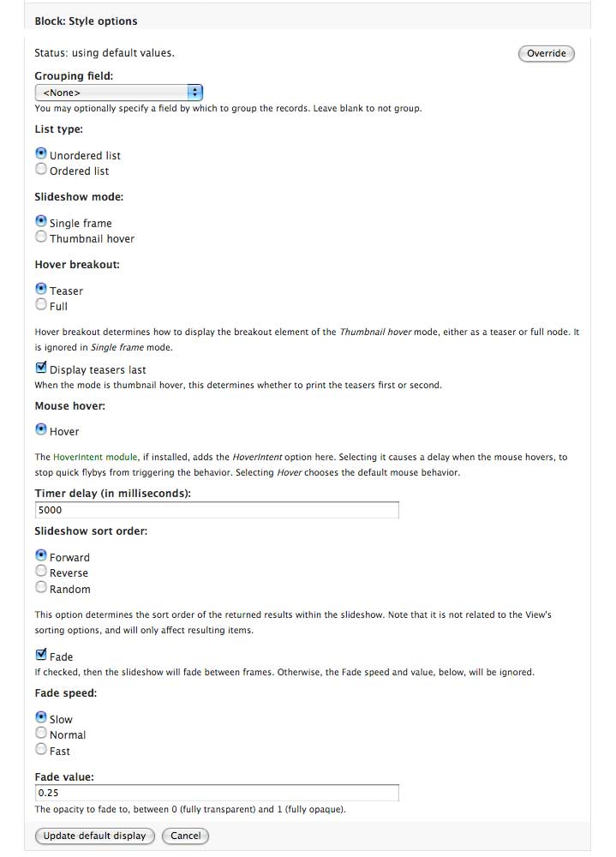Choose Thumbnail hover slideshow mode

[x=41, y=237]
